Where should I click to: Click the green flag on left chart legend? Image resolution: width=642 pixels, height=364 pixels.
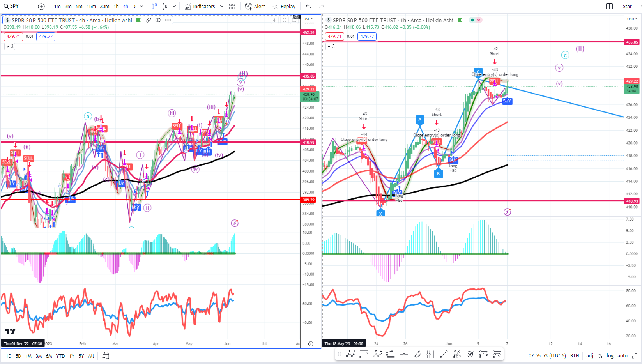coord(138,20)
